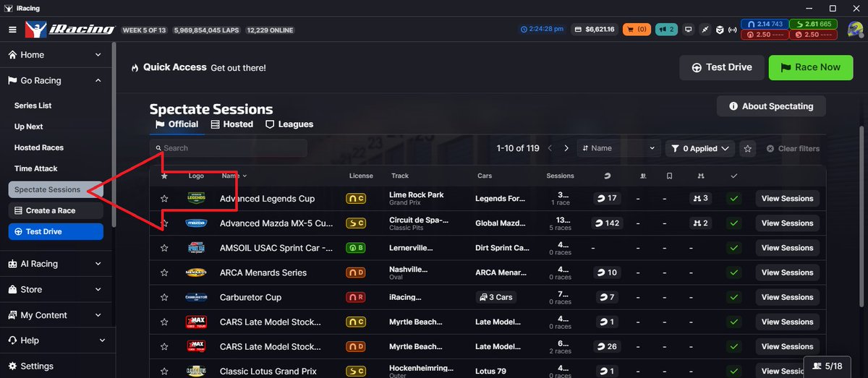Image resolution: width=868 pixels, height=378 pixels.
Task: Click the account balance $6,621.16
Action: coord(594,30)
